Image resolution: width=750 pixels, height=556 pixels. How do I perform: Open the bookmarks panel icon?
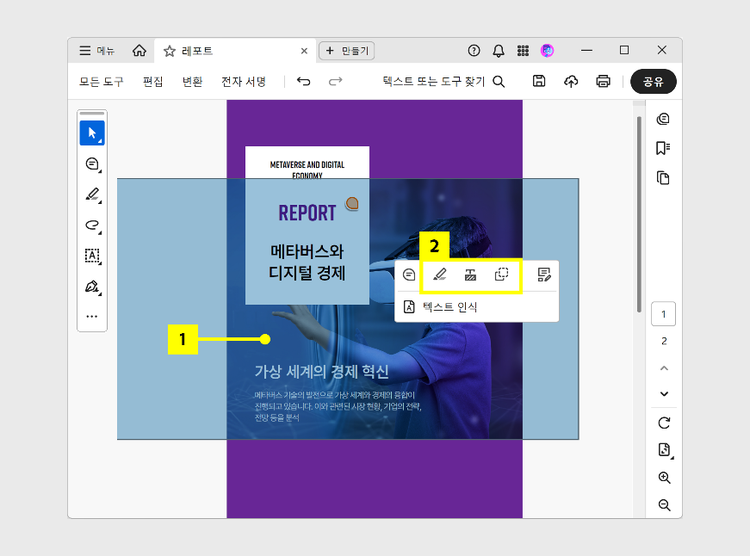coord(663,148)
